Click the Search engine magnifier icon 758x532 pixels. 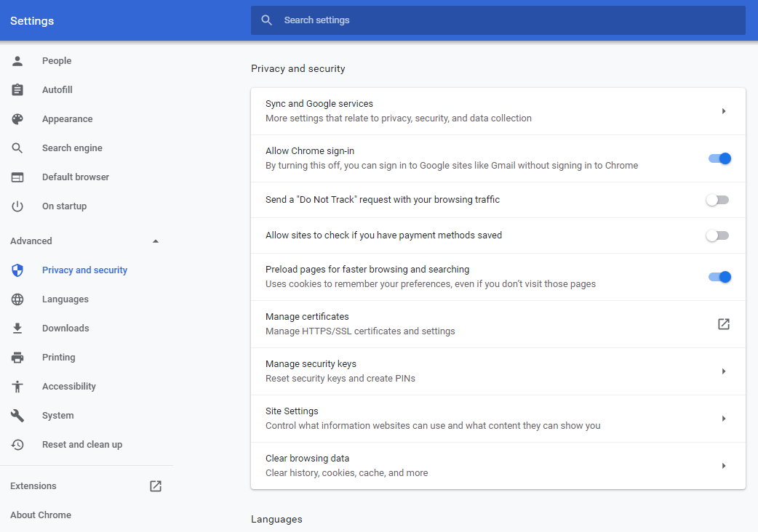(17, 148)
